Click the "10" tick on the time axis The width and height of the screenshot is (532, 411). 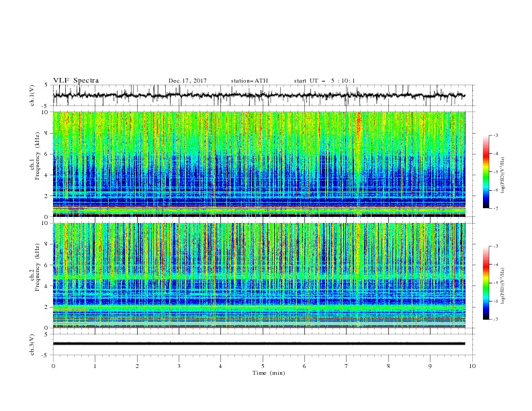coord(472,366)
